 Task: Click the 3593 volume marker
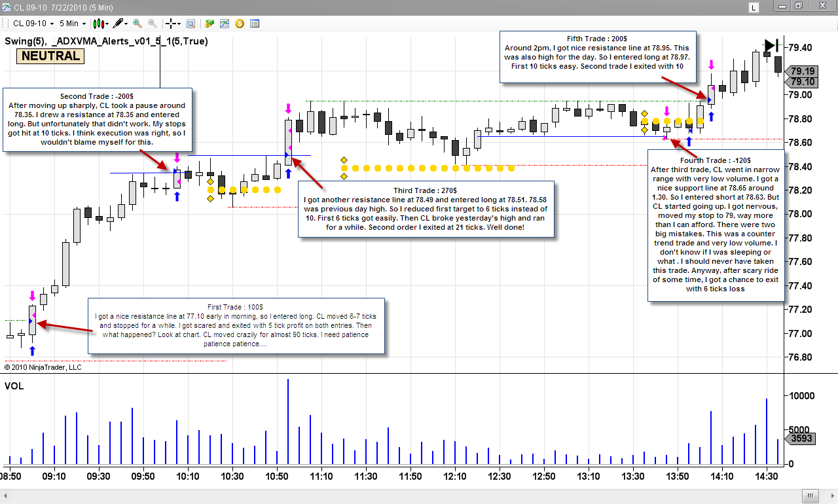[801, 439]
